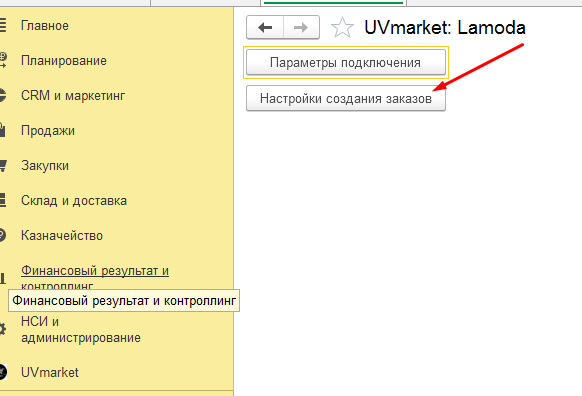Click the back arrow navigation button

pyautogui.click(x=265, y=27)
